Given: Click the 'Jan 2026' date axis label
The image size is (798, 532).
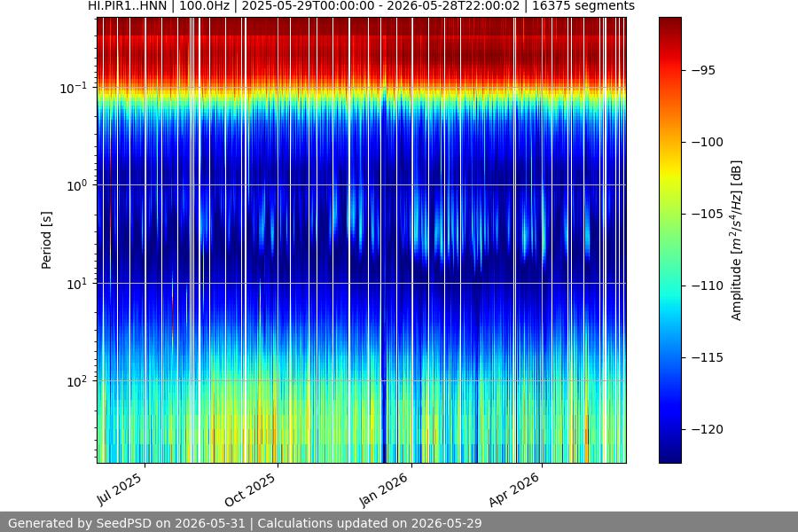Looking at the screenshot, I should [x=383, y=489].
